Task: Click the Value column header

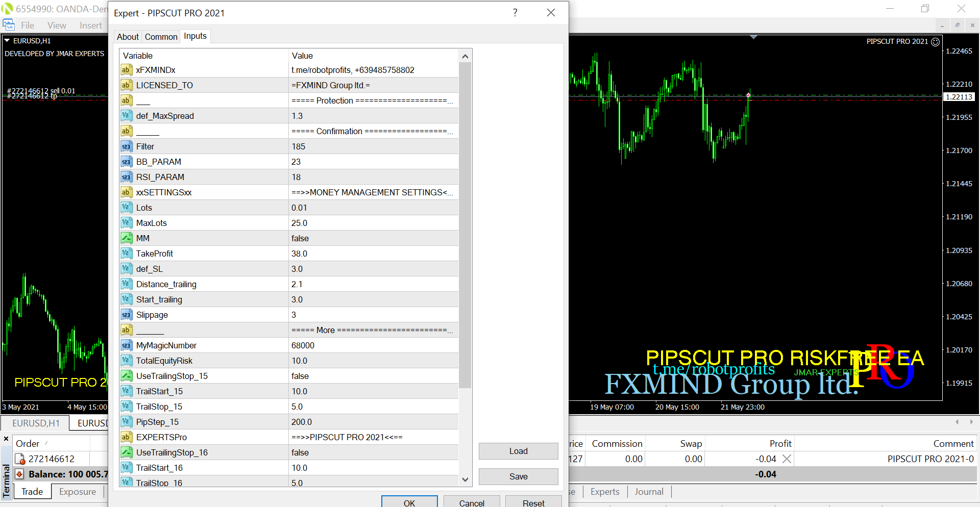Action: pos(373,56)
